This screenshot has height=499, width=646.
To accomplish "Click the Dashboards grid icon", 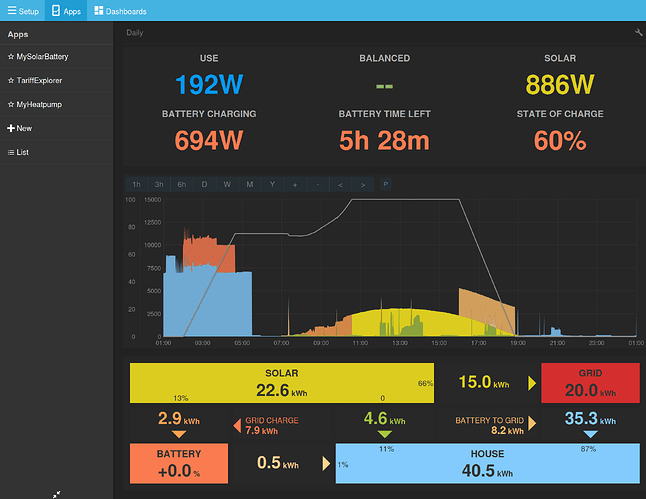I will pos(98,11).
